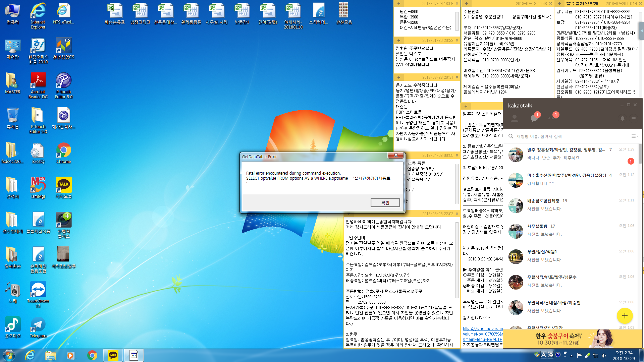Open the 냉장고재고 Excel file
Image resolution: width=644 pixels, height=362 pixels.
pyautogui.click(x=140, y=14)
